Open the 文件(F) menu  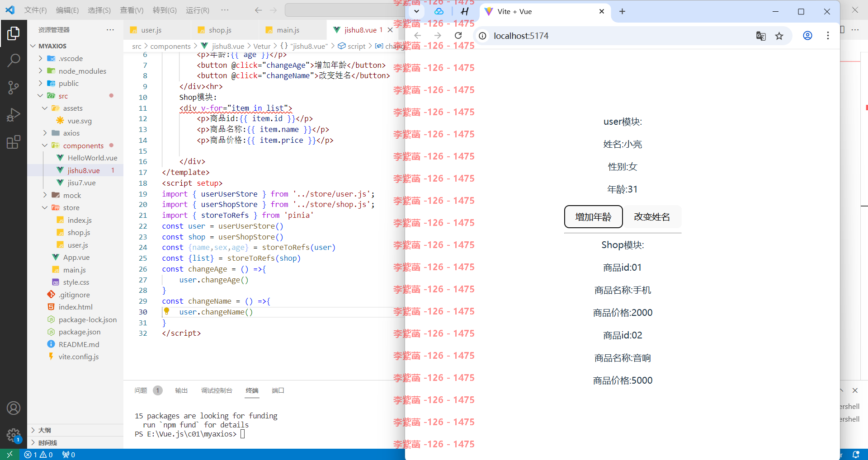pyautogui.click(x=35, y=10)
